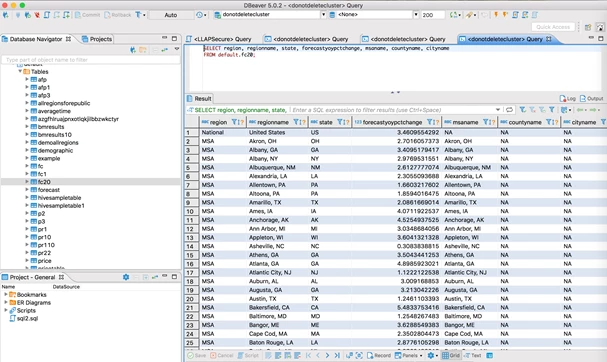Click the Cancel button in results toolbar
Viewport: 607px width, 362px height.
click(x=222, y=355)
